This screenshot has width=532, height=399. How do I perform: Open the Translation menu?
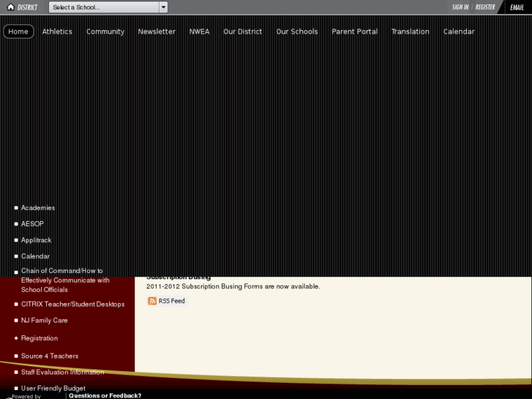pos(411,31)
